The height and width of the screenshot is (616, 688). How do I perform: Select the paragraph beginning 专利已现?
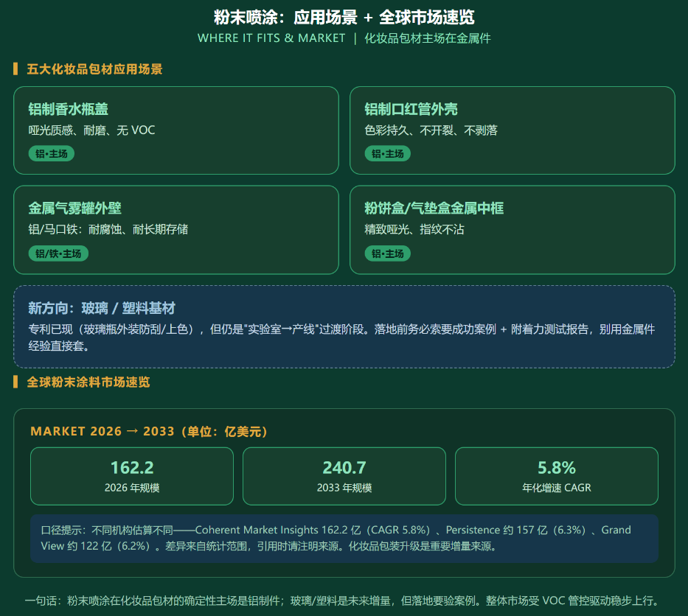[342, 337]
